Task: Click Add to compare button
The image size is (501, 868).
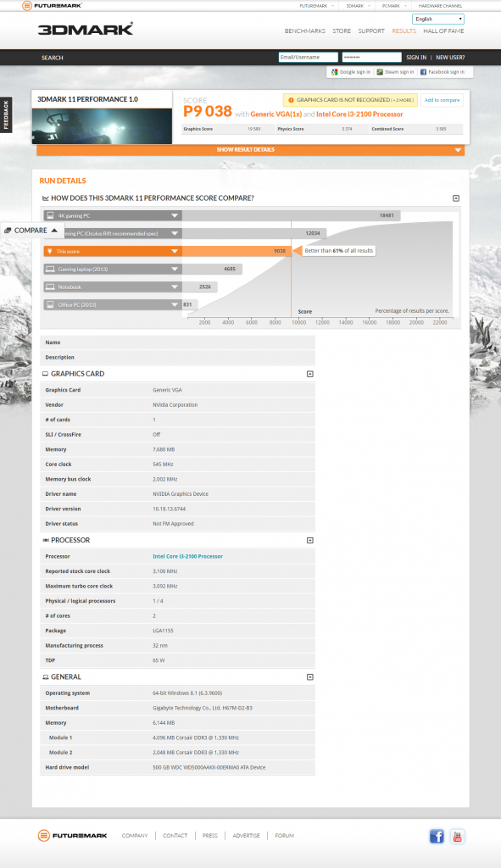Action: click(442, 100)
